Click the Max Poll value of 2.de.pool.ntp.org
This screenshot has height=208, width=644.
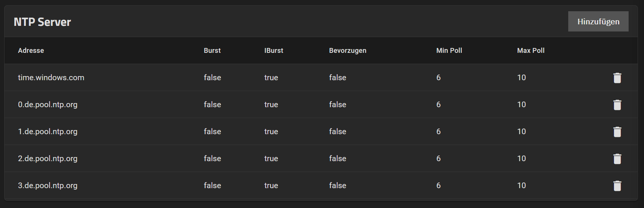(521, 159)
